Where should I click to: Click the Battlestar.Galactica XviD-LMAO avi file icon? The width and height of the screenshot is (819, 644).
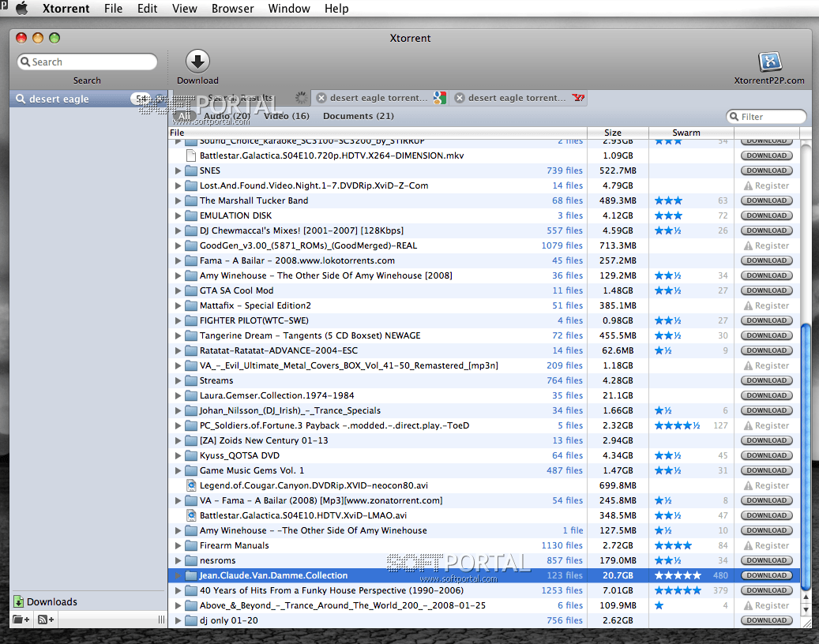pos(191,515)
